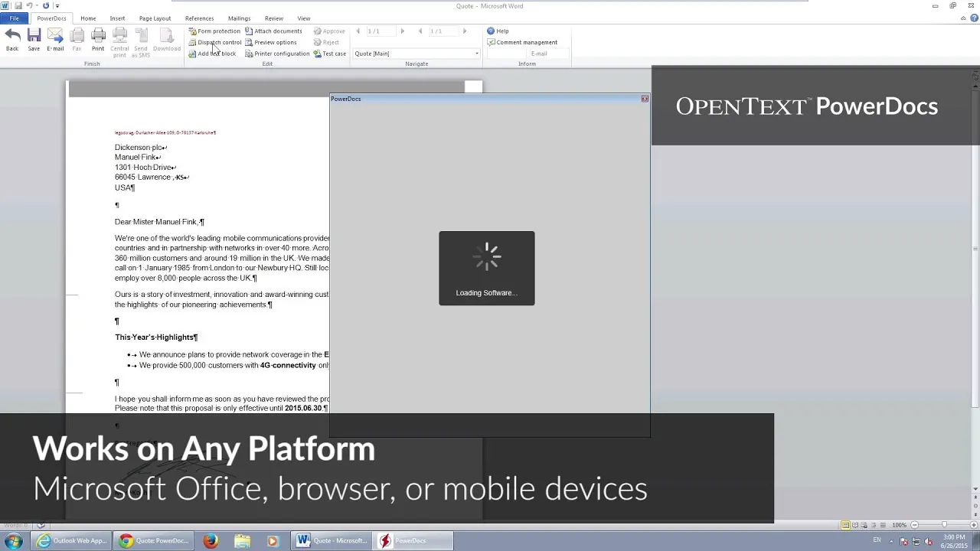Click Attach documents

273,31
